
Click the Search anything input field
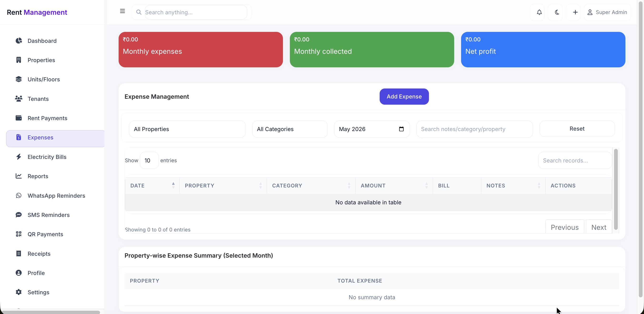click(x=196, y=12)
